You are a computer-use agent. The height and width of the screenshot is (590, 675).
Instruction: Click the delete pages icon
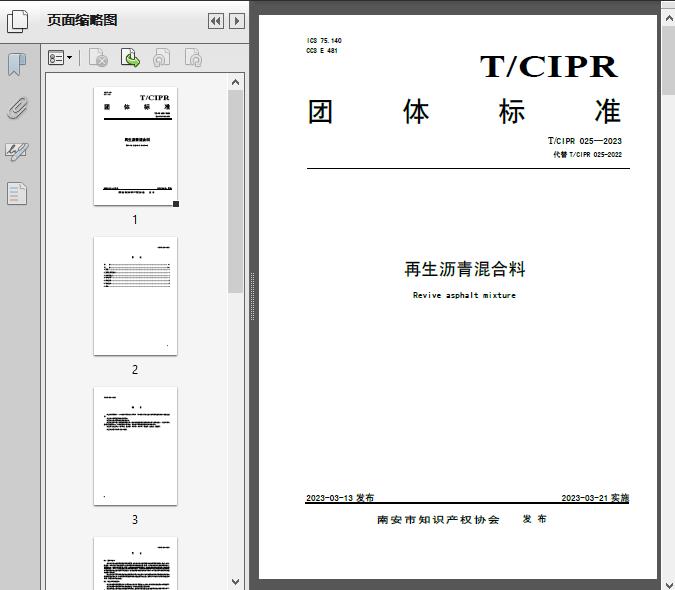coord(98,58)
